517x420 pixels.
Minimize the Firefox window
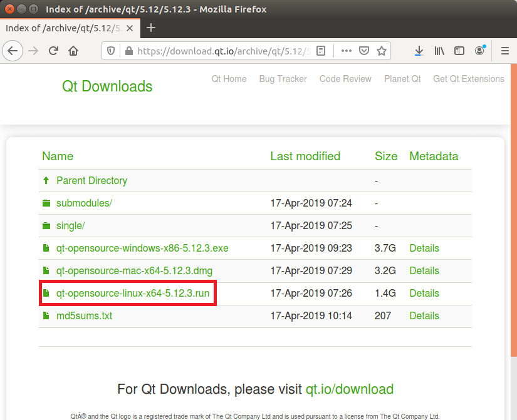pyautogui.click(x=21, y=9)
